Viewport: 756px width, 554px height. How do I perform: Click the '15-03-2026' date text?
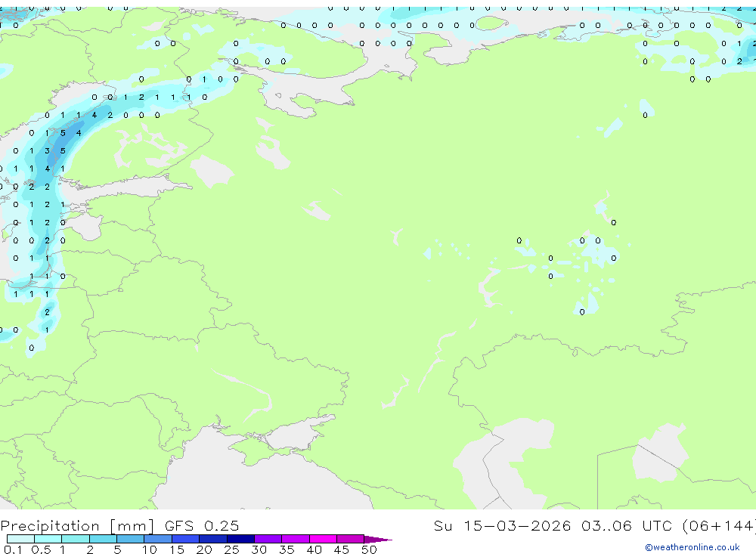(517, 525)
